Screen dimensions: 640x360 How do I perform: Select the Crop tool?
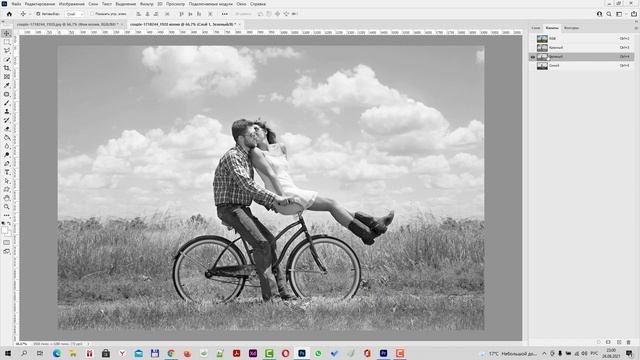[x=7, y=68]
